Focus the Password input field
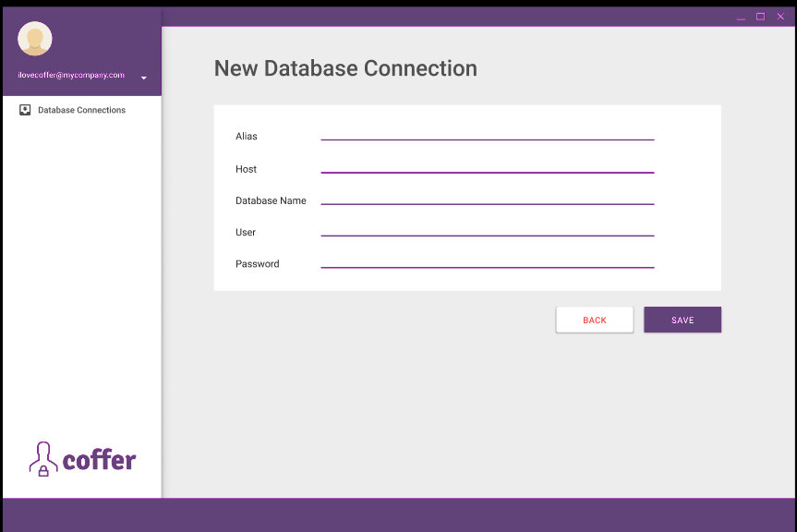Image resolution: width=797 pixels, height=532 pixels. point(488,260)
